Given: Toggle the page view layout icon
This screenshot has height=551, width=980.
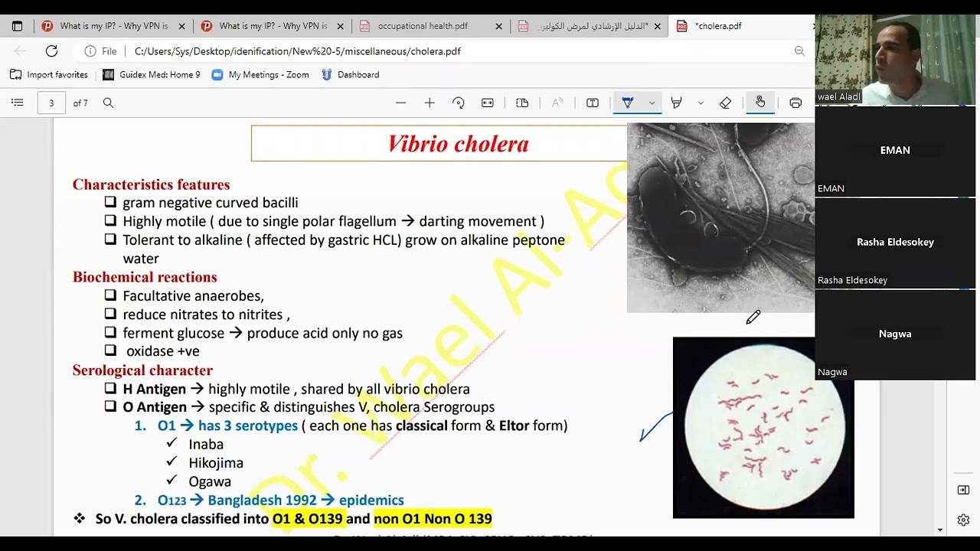Looking at the screenshot, I should pos(522,103).
